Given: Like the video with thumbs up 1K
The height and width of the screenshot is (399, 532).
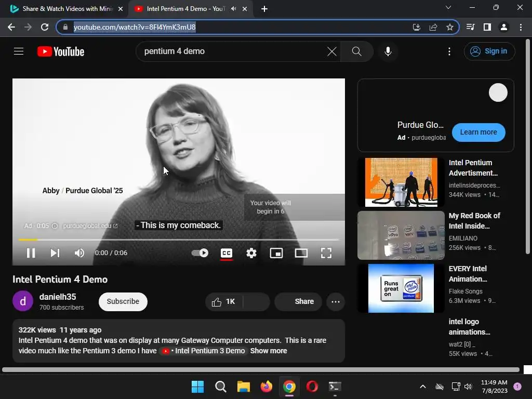Looking at the screenshot, I should pos(223,302).
